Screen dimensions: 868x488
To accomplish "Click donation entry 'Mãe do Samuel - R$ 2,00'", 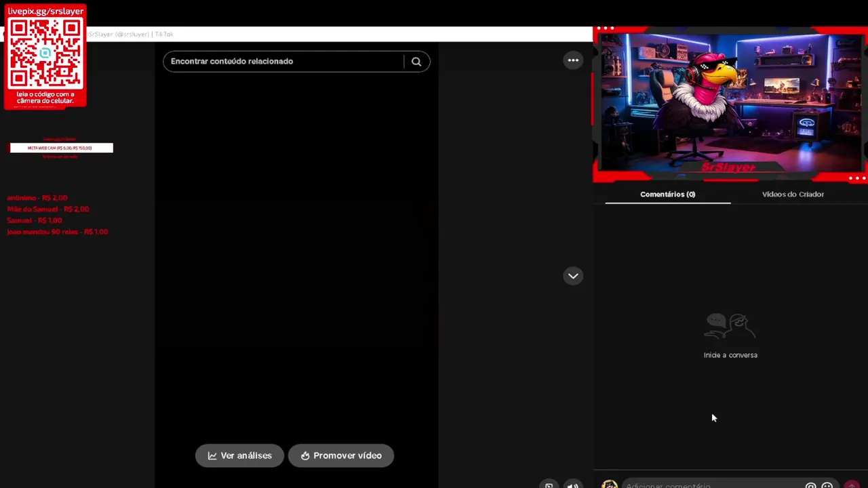I will pyautogui.click(x=48, y=209).
